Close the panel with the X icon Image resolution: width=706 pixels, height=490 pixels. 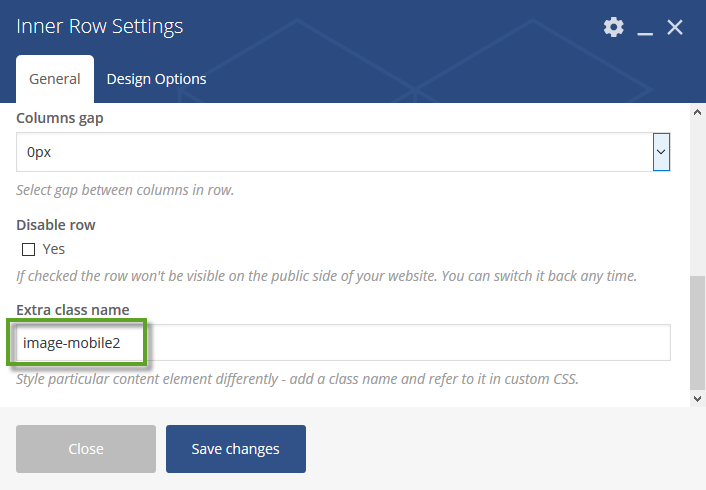[674, 27]
